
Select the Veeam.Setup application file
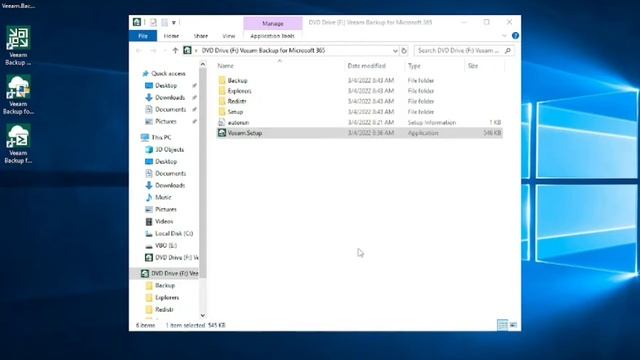244,133
